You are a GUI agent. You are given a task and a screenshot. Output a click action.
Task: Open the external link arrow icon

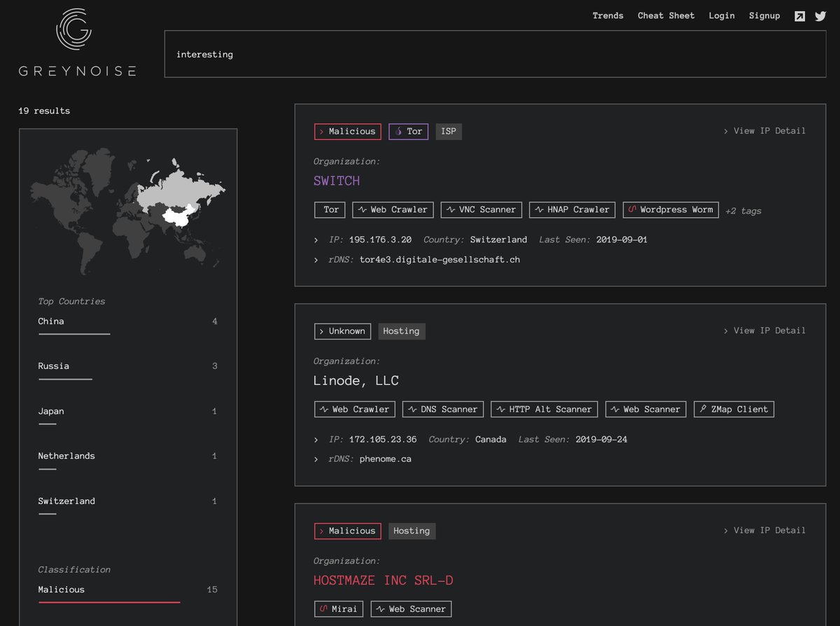799,16
